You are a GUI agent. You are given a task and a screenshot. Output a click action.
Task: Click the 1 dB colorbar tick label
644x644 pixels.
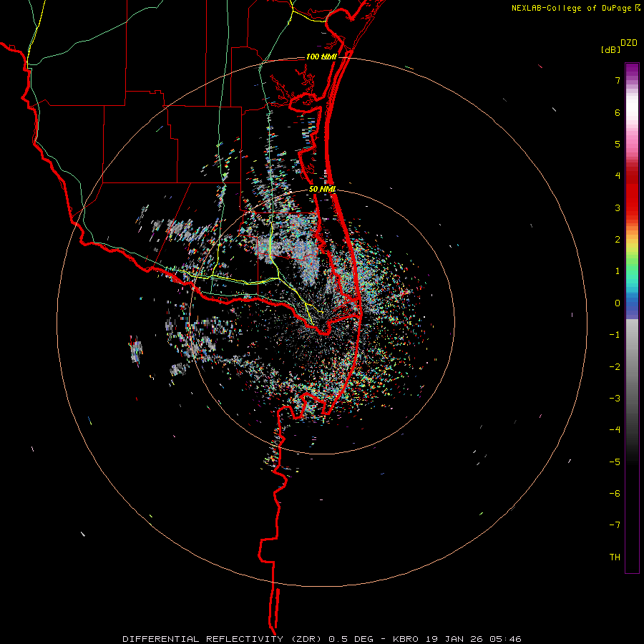(x=618, y=271)
